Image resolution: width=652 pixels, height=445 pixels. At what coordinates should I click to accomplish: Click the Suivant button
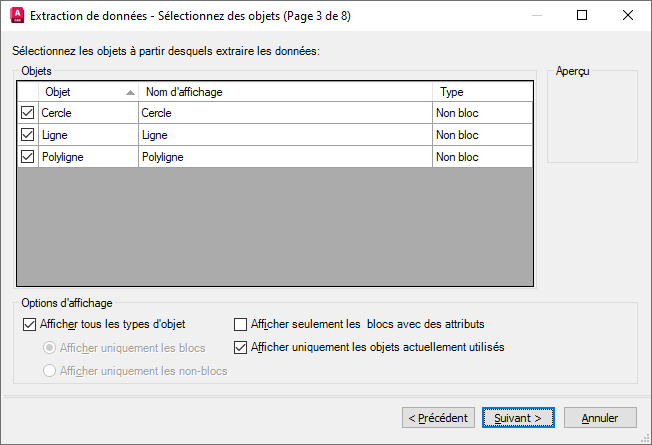coord(518,417)
